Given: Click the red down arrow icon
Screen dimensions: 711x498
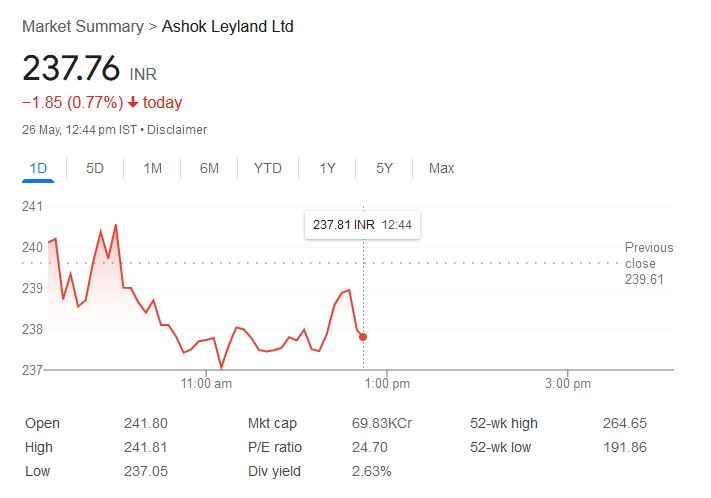Looking at the screenshot, I should 133,102.
